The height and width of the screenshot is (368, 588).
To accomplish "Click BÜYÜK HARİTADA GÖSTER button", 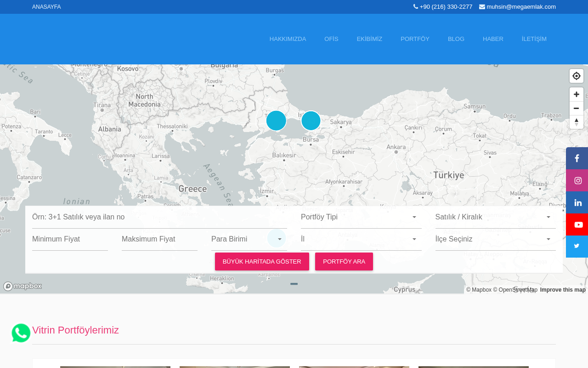I will pyautogui.click(x=262, y=262).
